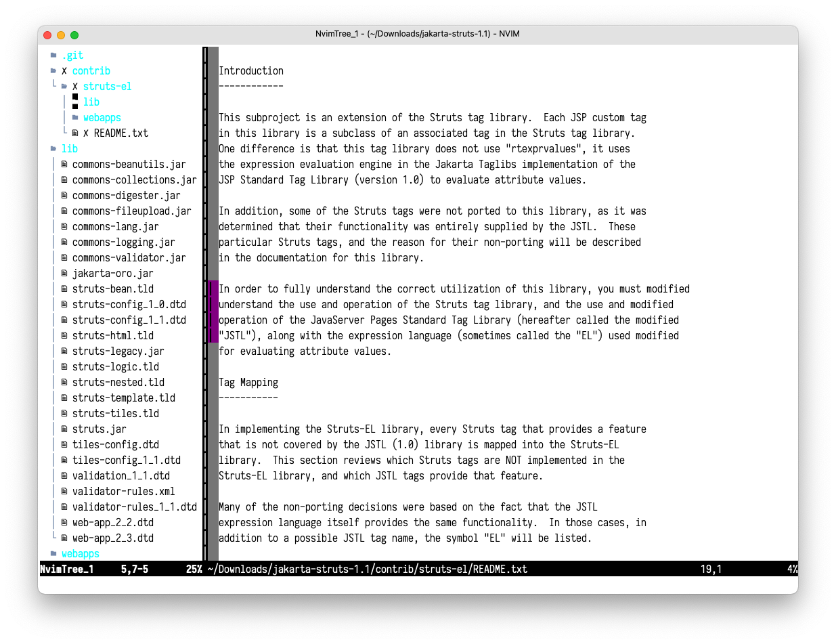Click the struts-el folder icon
This screenshot has height=644, width=836.
(x=64, y=87)
